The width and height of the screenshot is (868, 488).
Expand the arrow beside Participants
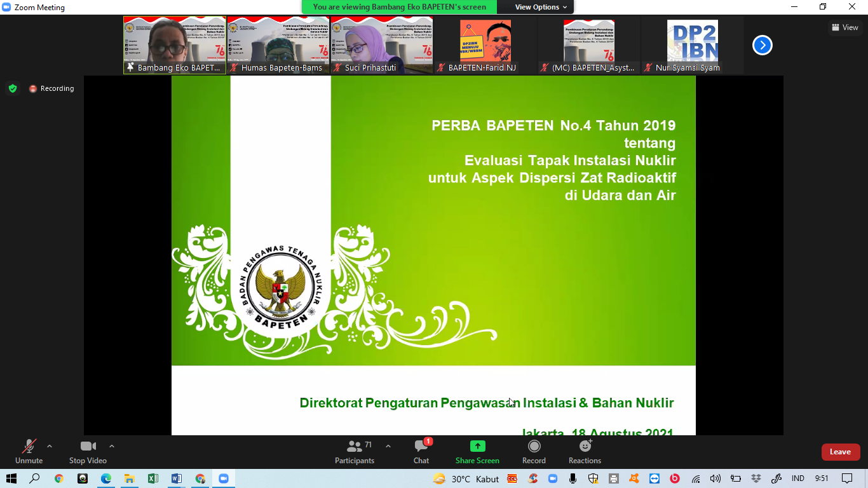388,446
